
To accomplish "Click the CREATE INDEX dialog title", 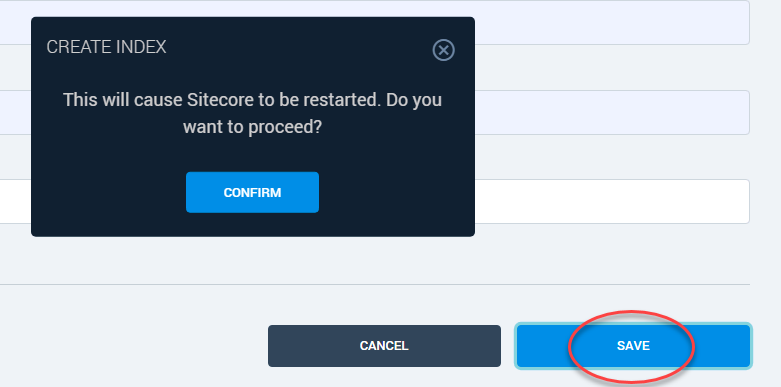I will tap(106, 47).
